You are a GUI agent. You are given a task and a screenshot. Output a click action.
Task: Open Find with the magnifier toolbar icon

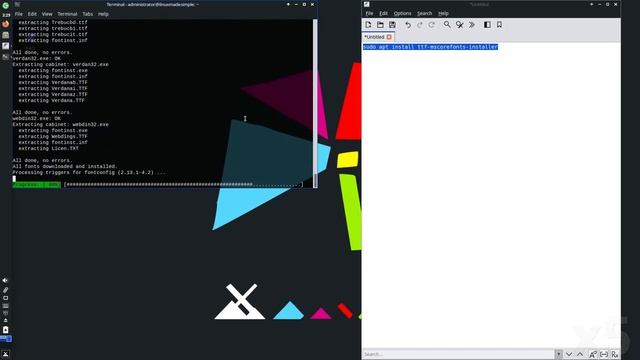pyautogui.click(x=447, y=25)
